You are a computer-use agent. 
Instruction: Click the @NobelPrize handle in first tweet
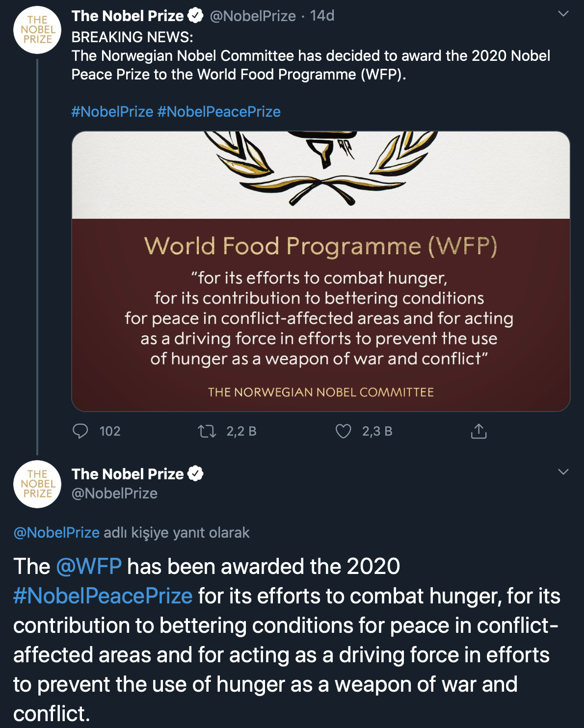(253, 16)
